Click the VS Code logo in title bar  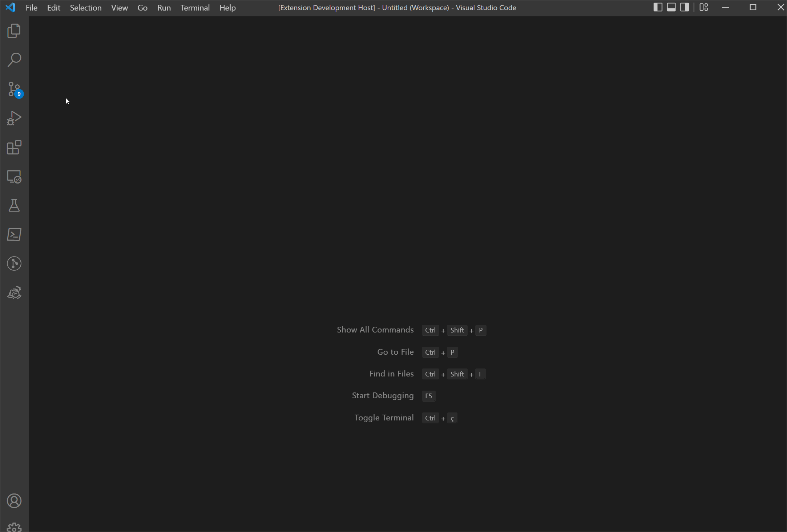coord(11,7)
